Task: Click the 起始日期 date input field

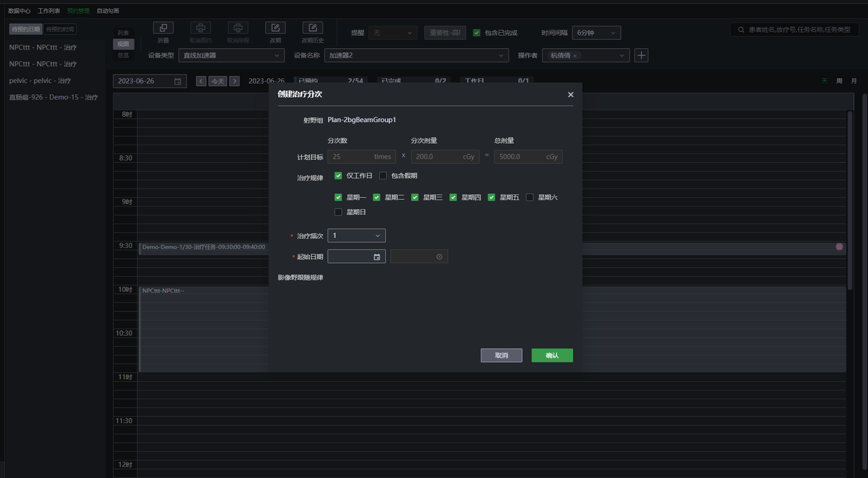Action: point(357,257)
